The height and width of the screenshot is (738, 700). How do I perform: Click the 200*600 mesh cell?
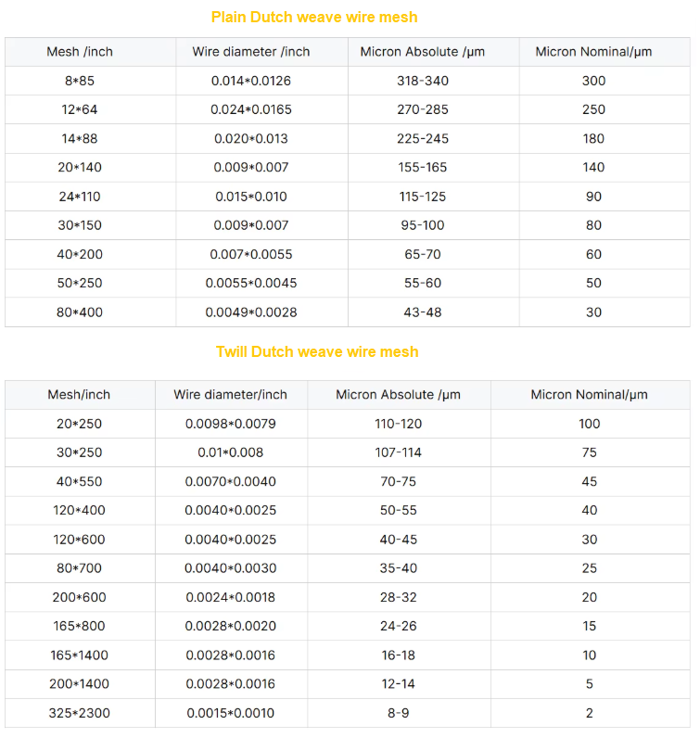point(79,597)
